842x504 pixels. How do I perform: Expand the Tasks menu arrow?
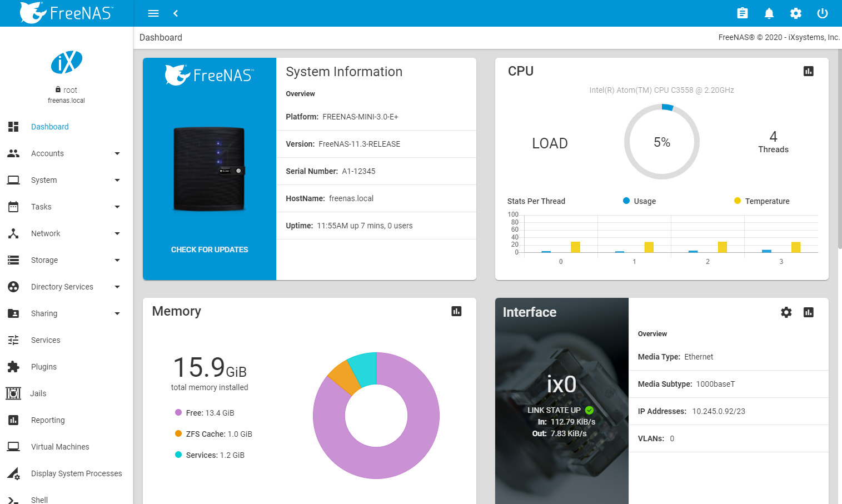pos(117,207)
